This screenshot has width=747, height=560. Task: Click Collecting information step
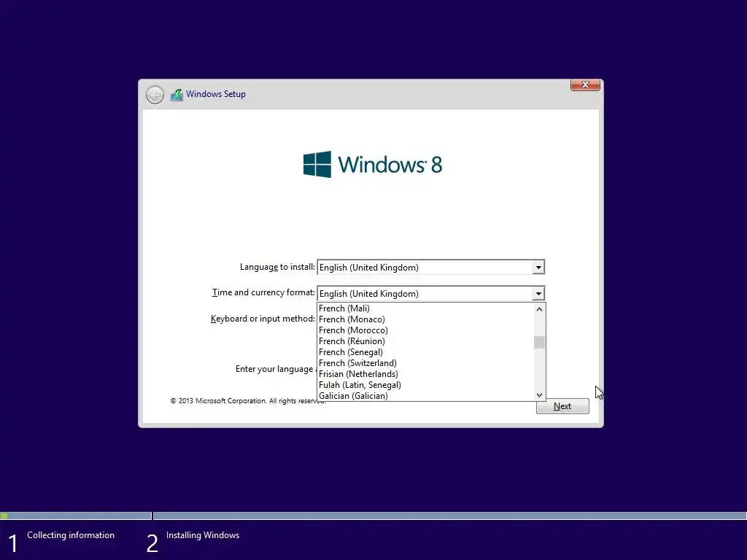71,535
